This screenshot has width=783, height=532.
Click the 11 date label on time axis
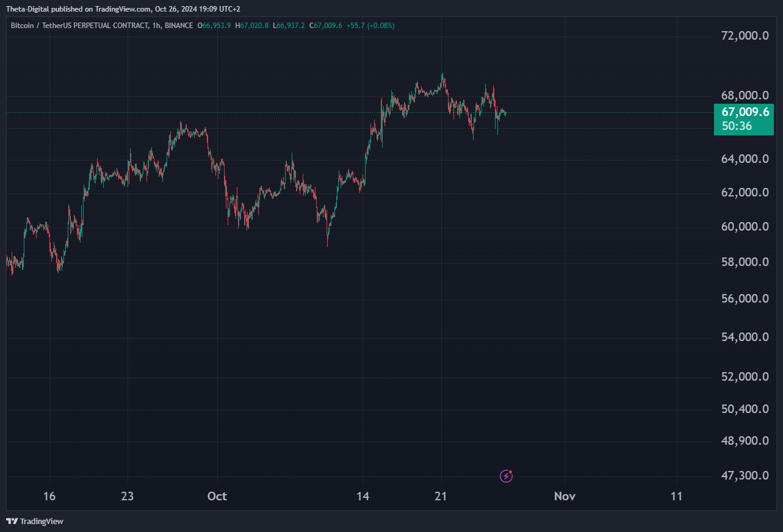coord(676,496)
